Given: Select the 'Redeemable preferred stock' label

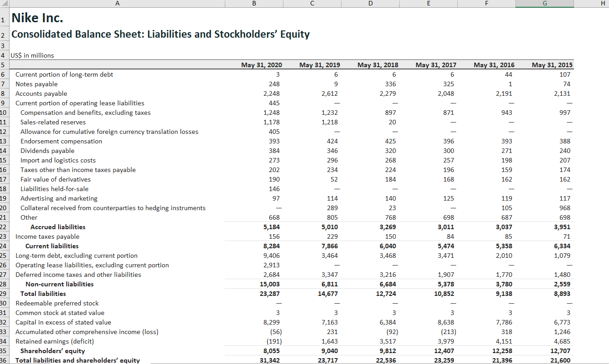Looking at the screenshot, I should 57,303.
